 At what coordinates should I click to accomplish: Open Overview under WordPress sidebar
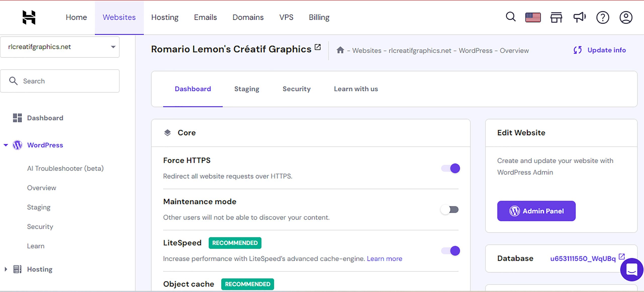[42, 188]
